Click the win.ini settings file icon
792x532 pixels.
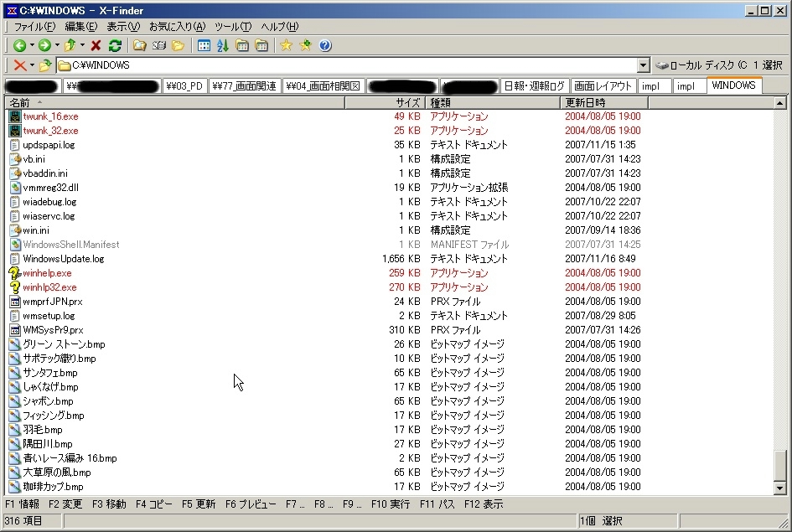tap(15, 230)
